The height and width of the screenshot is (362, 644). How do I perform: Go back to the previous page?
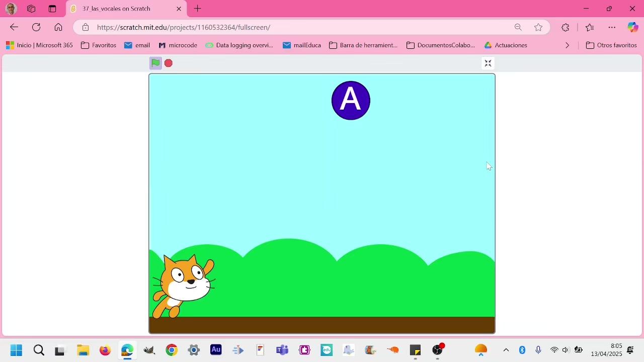[14, 27]
